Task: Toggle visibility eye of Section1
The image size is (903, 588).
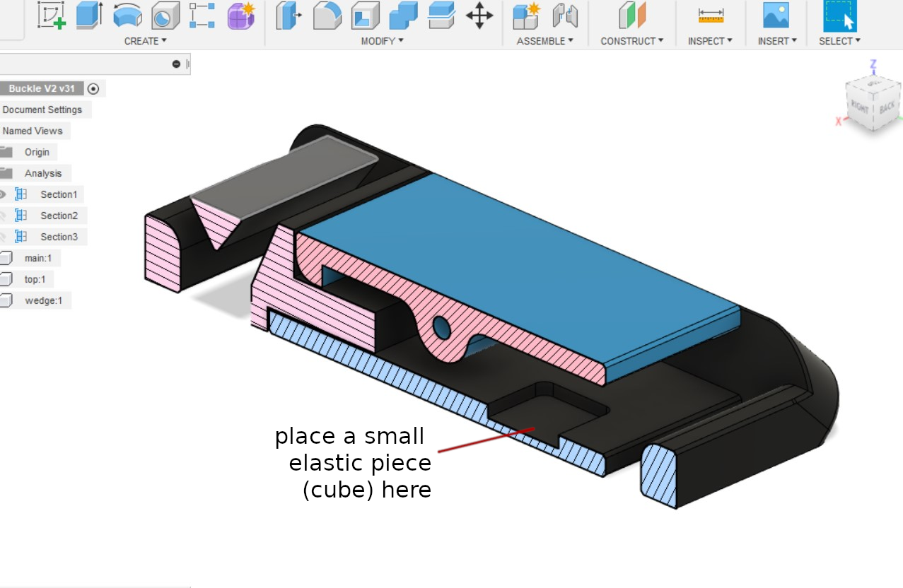Action: 2,194
